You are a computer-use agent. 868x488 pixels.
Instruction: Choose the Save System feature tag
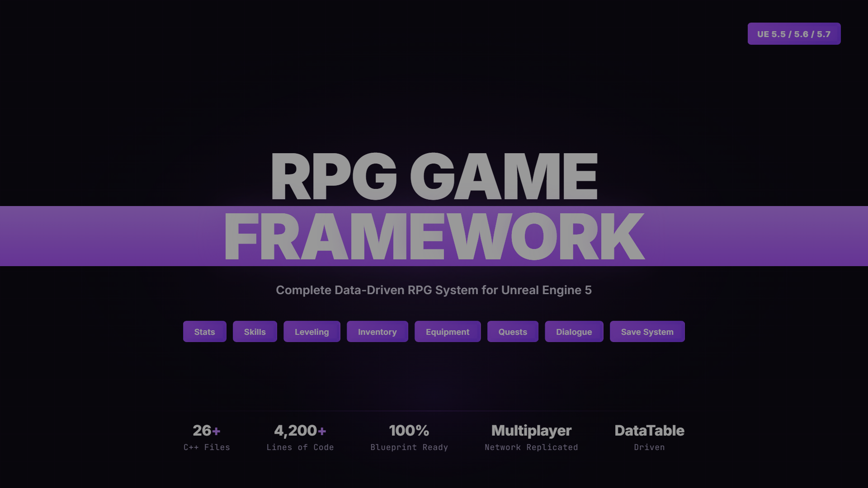point(647,332)
